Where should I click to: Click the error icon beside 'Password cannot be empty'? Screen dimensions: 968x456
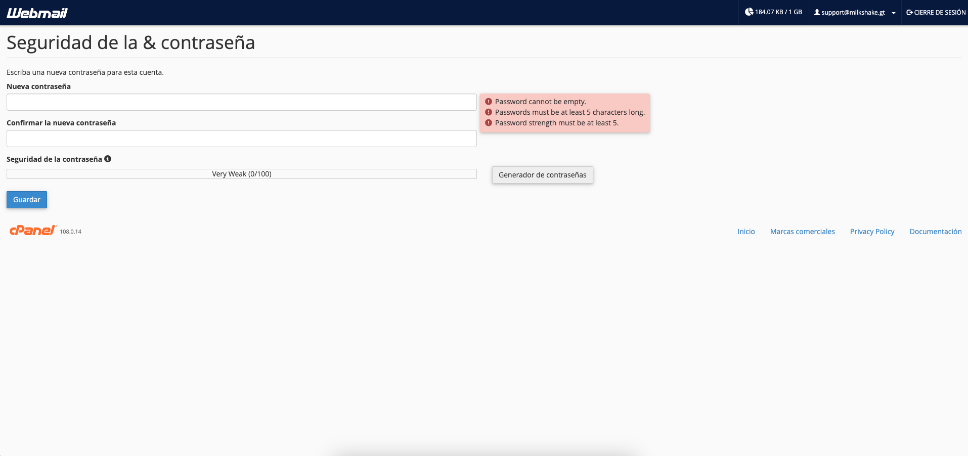click(488, 101)
